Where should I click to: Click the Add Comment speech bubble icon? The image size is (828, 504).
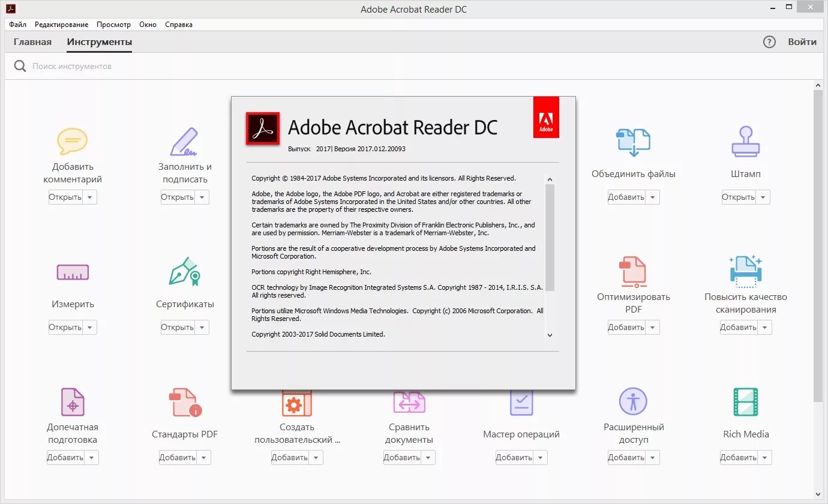click(x=73, y=142)
